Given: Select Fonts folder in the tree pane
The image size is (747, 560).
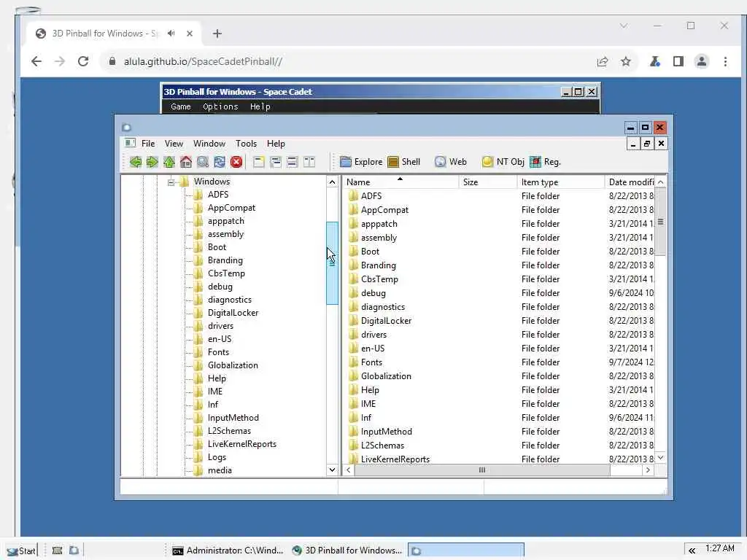Looking at the screenshot, I should [x=218, y=352].
